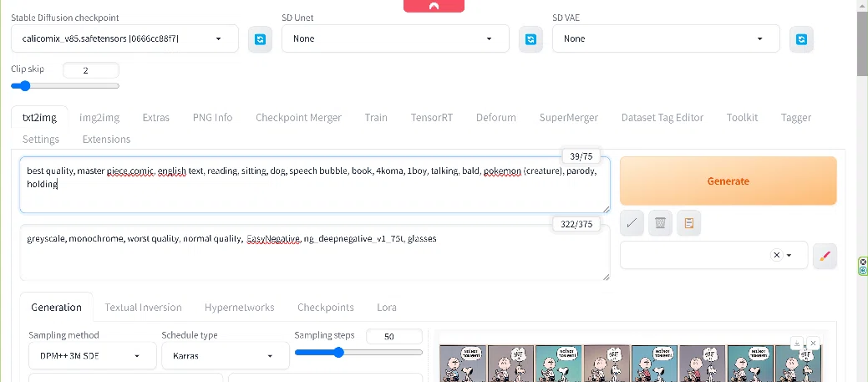Screen dimensions: 868x382
Task: Open the PNG Info tab
Action: [x=212, y=117]
